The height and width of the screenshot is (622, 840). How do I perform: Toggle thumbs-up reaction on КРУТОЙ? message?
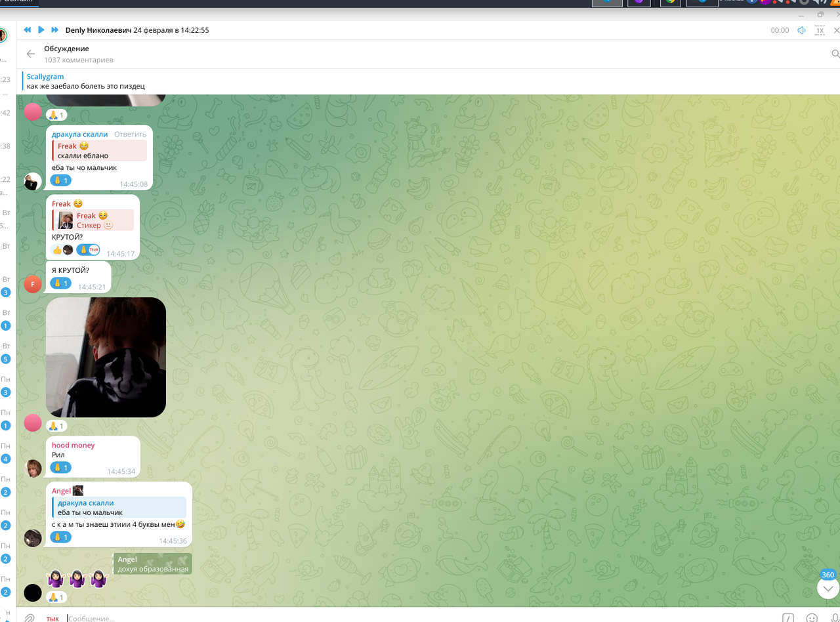pos(62,250)
